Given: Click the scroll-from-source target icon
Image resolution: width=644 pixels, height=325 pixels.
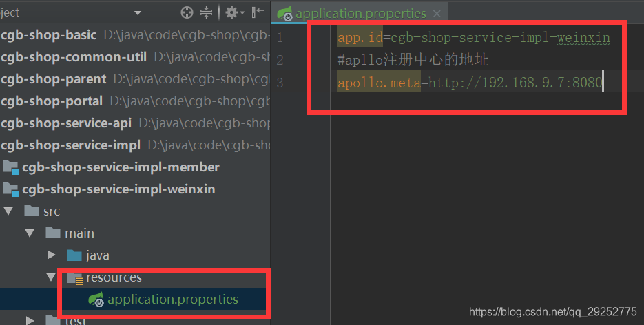Looking at the screenshot, I should click(187, 12).
